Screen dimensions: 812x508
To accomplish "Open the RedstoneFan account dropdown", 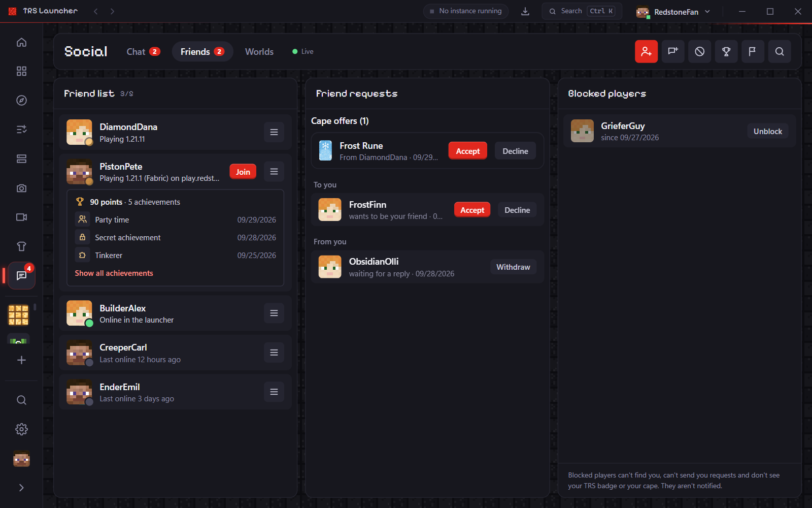I will (673, 12).
